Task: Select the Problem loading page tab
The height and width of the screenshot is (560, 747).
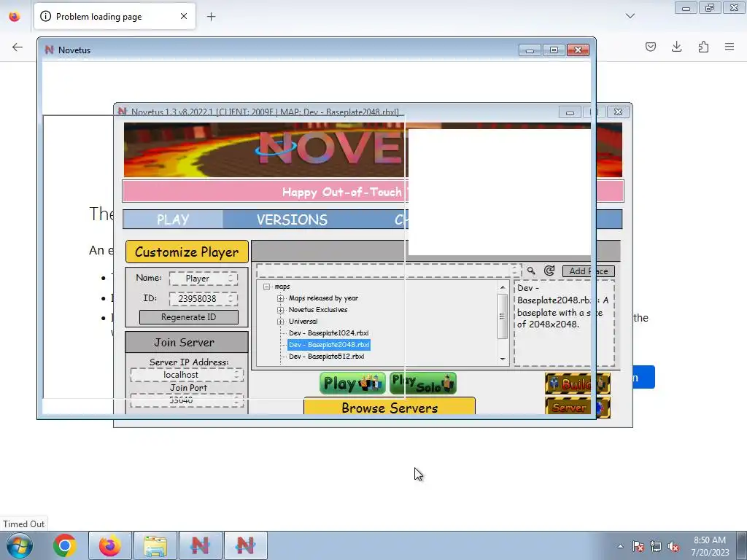Action: (115, 16)
